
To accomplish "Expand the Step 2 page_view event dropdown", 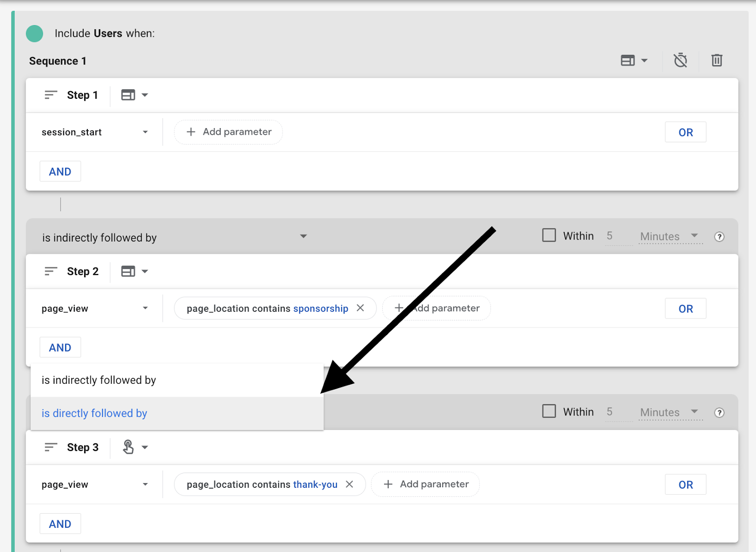I will (94, 309).
